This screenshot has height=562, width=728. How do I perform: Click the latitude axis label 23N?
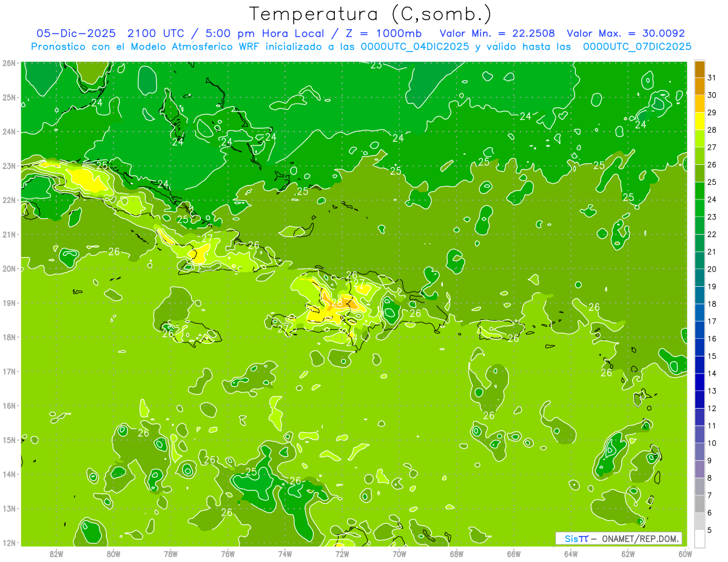pyautogui.click(x=9, y=166)
